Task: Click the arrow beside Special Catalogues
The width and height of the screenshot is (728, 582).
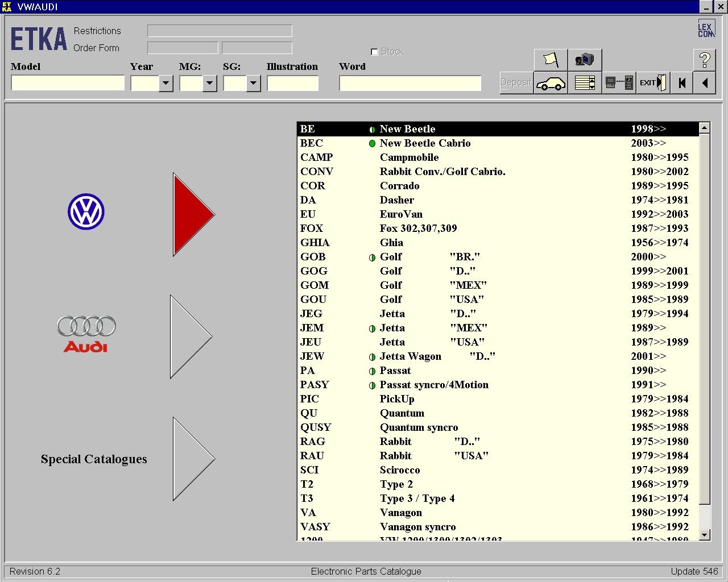Action: 193,459
